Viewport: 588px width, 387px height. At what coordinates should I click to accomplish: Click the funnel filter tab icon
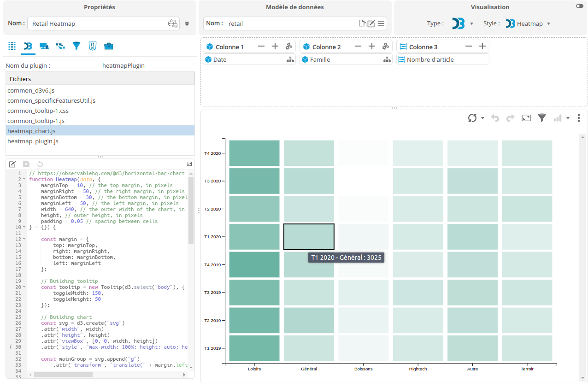point(76,46)
